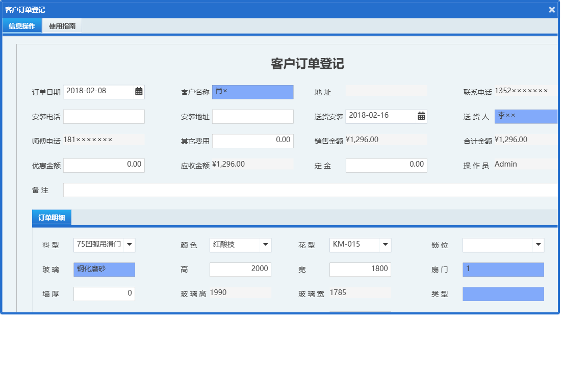Click inside the 客户名称 field showing 肖×
This screenshot has width=588, height=375.
click(253, 92)
